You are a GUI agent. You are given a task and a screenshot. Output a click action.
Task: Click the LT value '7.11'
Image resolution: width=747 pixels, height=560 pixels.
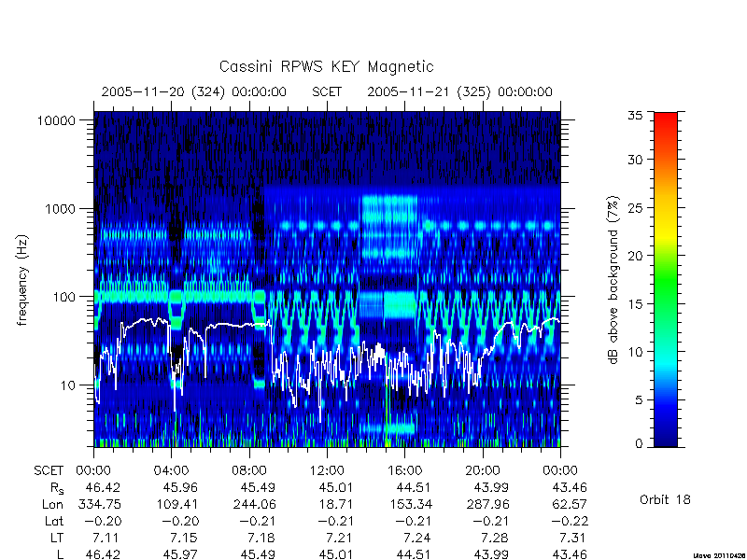point(106,539)
